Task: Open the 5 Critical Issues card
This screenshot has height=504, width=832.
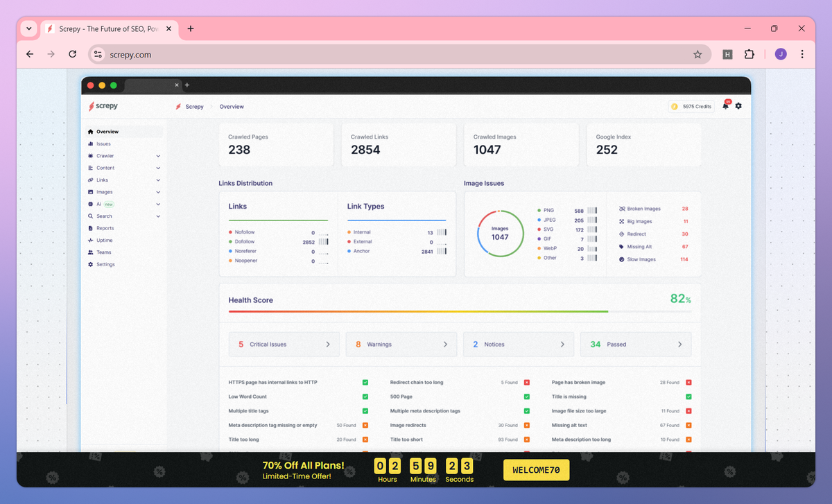Action: tap(284, 344)
